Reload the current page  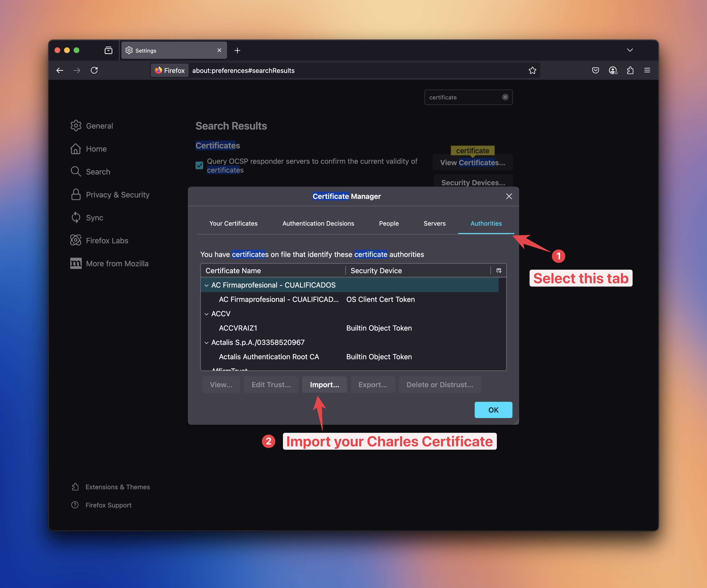click(x=94, y=70)
